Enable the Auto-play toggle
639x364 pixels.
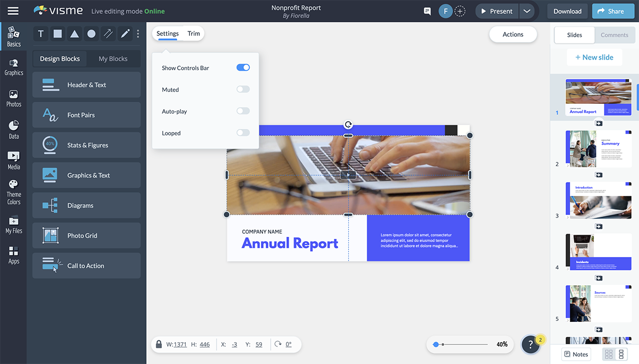tap(243, 111)
